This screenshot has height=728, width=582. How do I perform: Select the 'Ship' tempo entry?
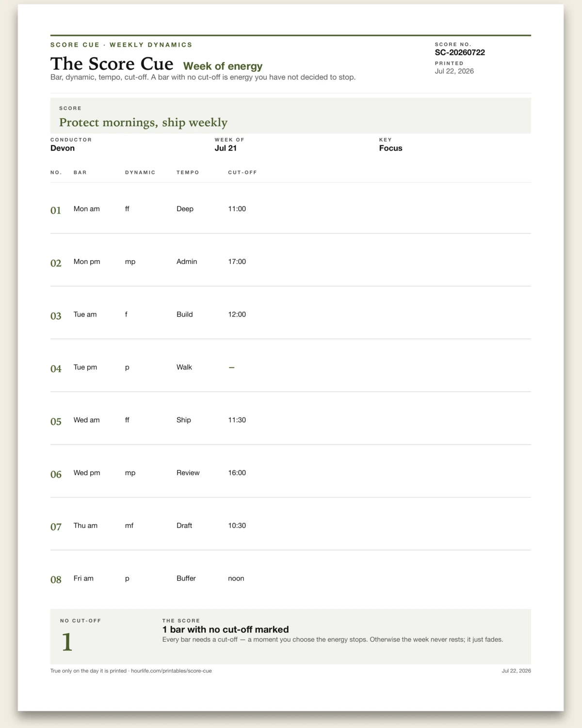coord(184,420)
